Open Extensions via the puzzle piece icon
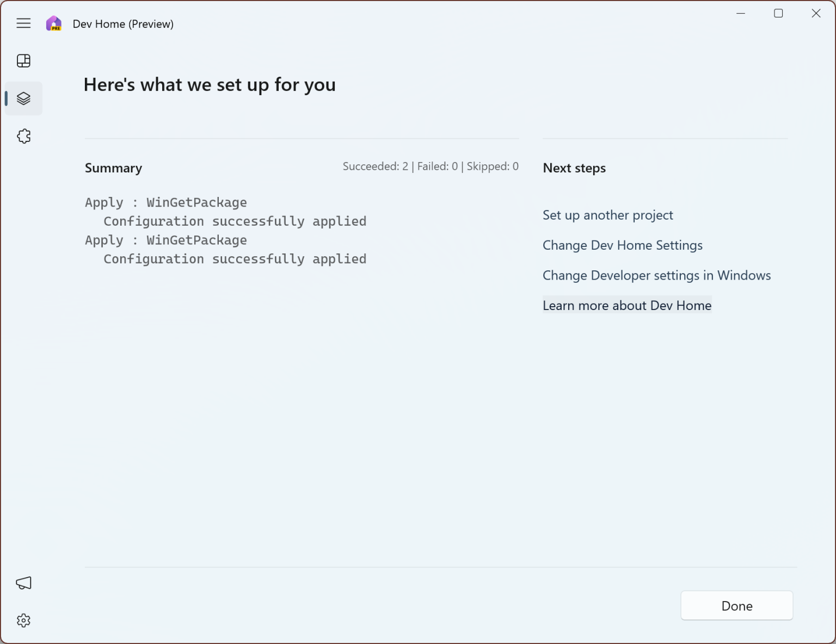This screenshot has width=836, height=644. point(23,136)
